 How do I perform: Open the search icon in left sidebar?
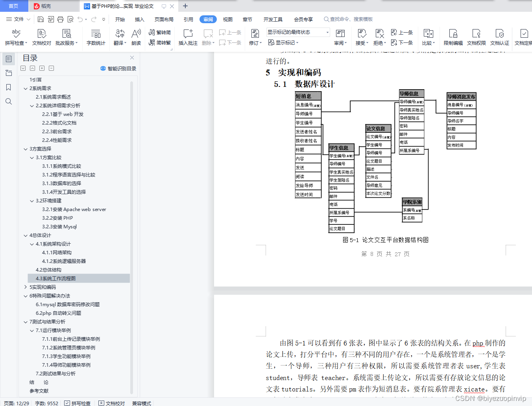[x=9, y=101]
